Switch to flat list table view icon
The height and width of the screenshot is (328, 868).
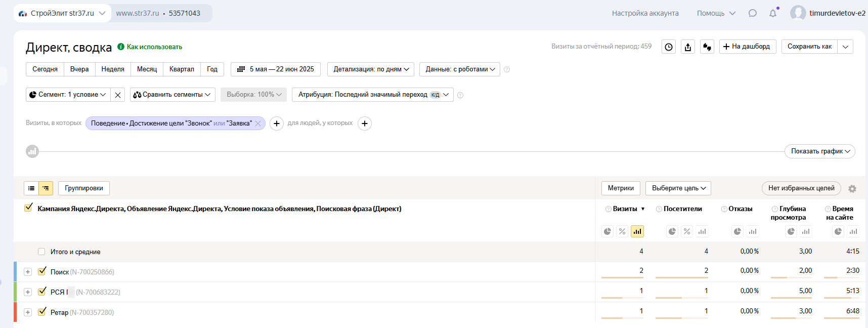[x=31, y=188]
